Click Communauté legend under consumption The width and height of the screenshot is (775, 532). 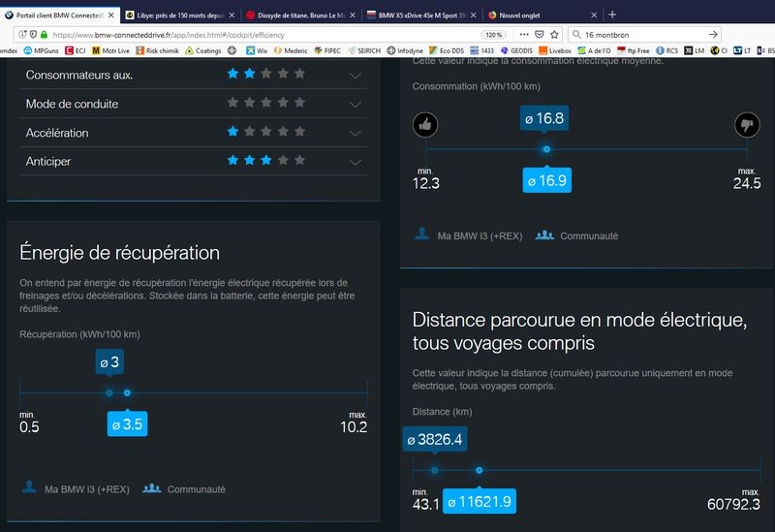(x=576, y=235)
